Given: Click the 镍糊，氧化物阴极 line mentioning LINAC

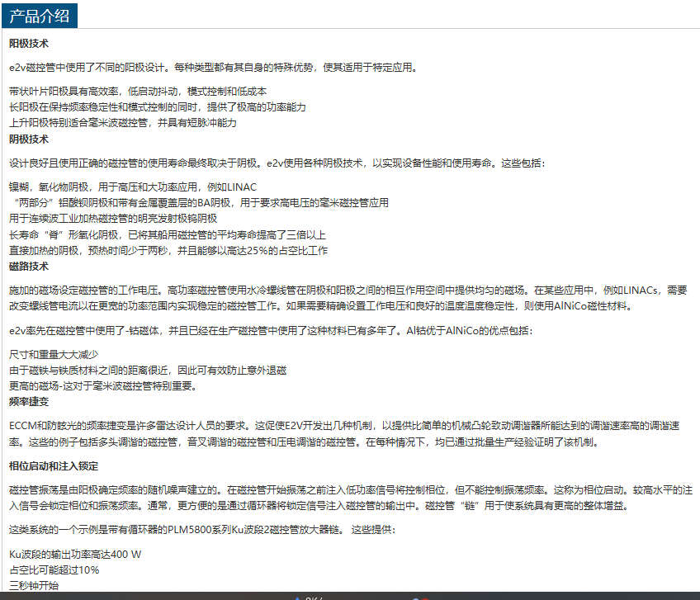Looking at the screenshot, I should [121, 187].
